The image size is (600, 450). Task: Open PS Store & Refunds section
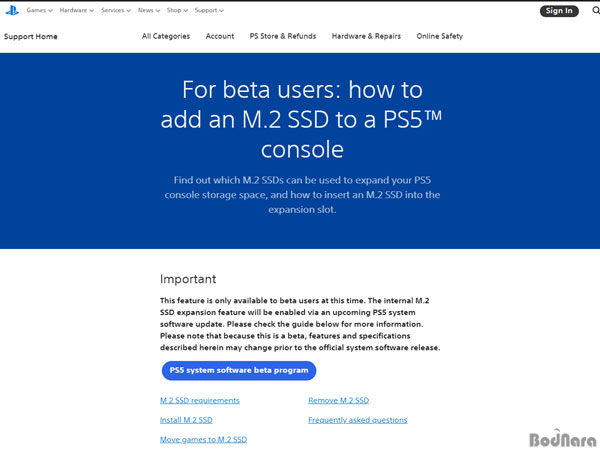tap(283, 36)
